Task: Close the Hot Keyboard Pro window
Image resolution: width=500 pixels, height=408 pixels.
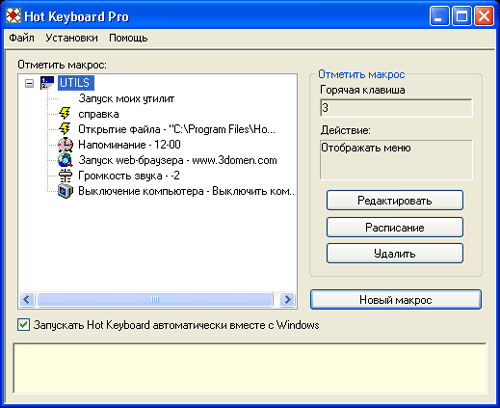Action: (484, 16)
